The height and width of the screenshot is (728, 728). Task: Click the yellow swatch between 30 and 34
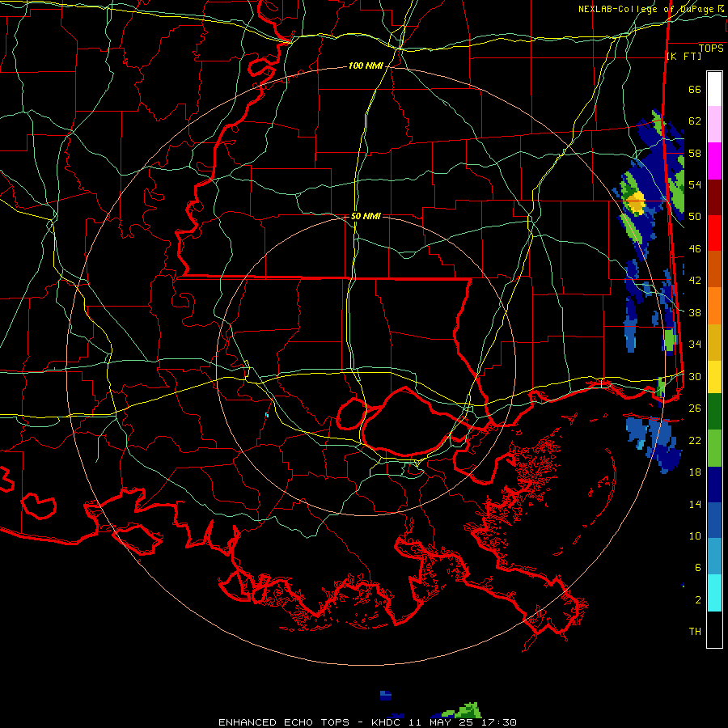pos(714,377)
